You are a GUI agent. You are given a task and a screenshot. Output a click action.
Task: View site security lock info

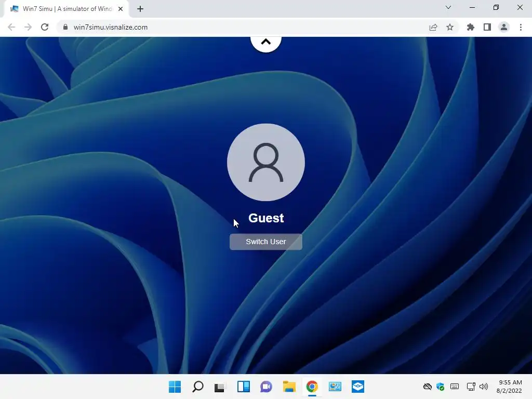[x=65, y=27]
